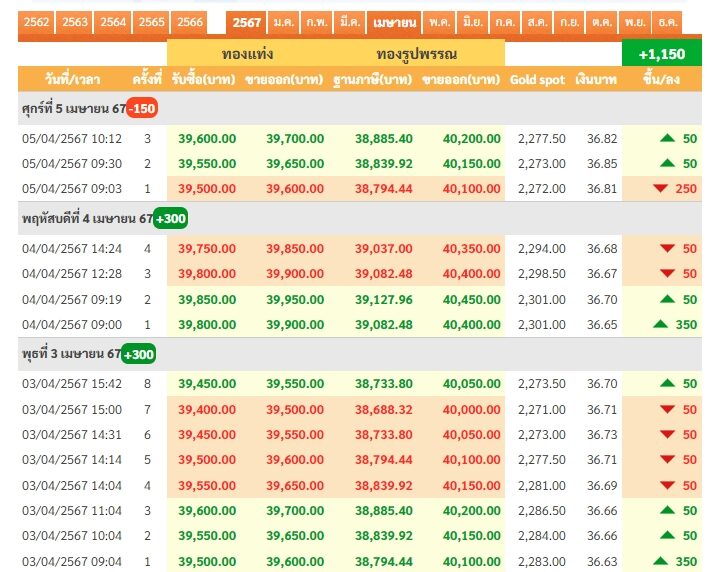The image size is (707, 572).
Task: Click the Gold spot column header
Action: 537,80
